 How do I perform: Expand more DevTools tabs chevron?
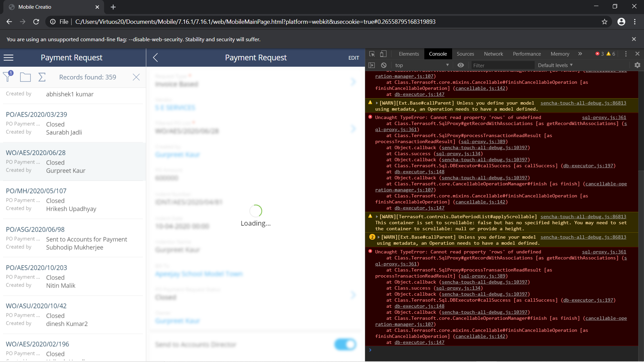click(x=580, y=54)
